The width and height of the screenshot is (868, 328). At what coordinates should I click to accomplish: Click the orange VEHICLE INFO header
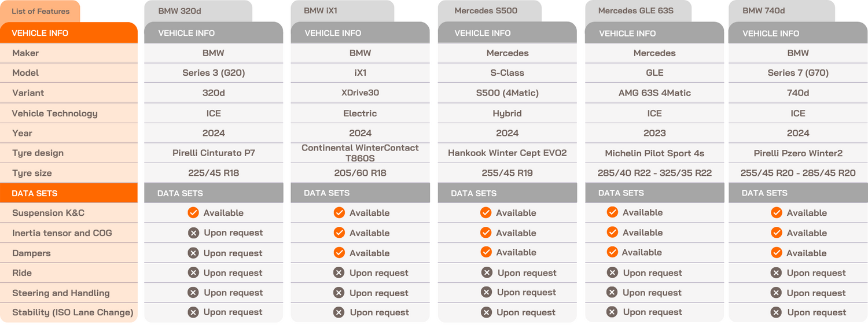[68, 33]
